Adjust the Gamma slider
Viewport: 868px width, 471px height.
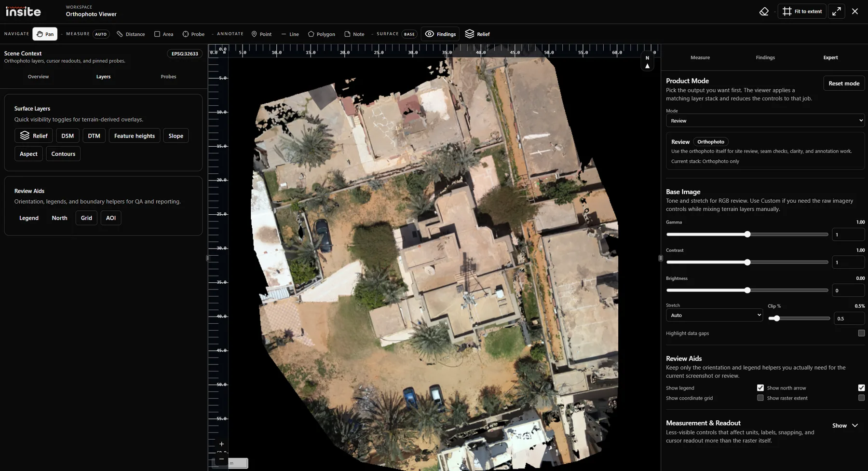[x=747, y=235]
